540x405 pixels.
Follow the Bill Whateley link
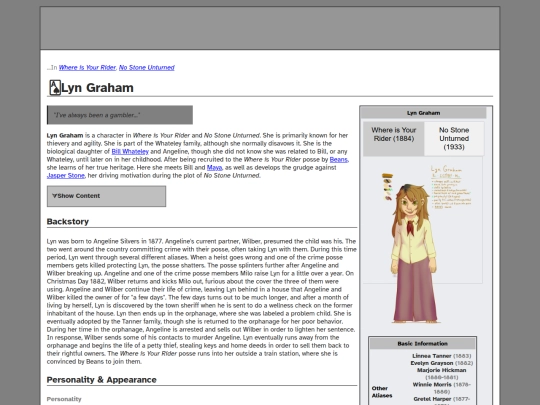(130, 152)
